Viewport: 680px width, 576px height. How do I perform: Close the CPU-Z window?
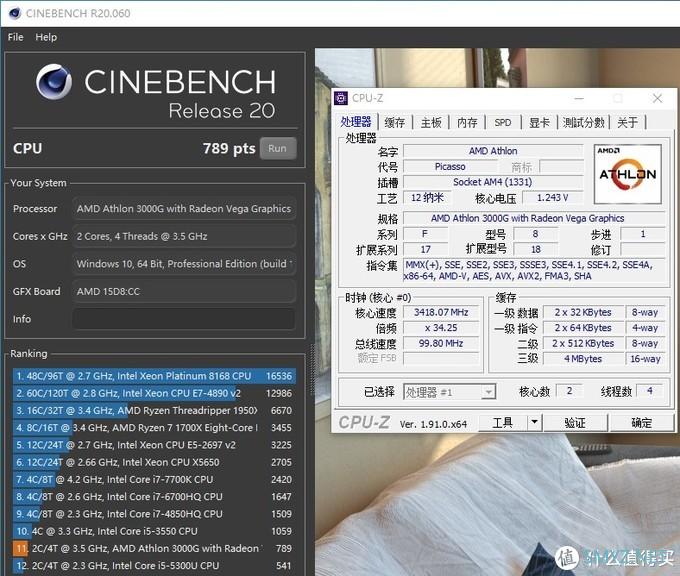(x=657, y=98)
